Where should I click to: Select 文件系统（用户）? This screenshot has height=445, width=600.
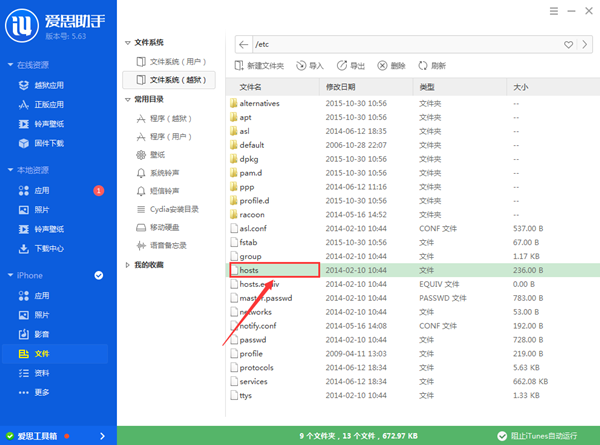171,62
